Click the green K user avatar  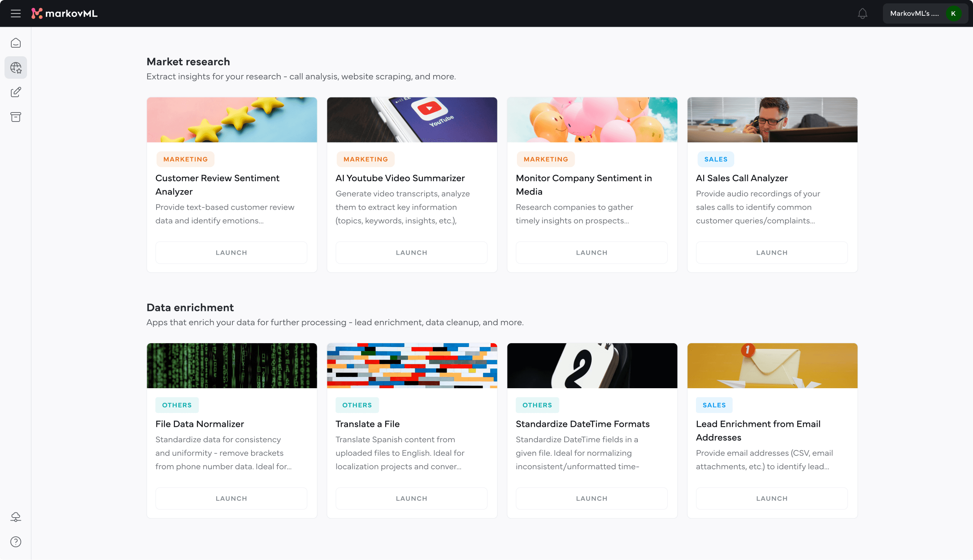(x=953, y=14)
